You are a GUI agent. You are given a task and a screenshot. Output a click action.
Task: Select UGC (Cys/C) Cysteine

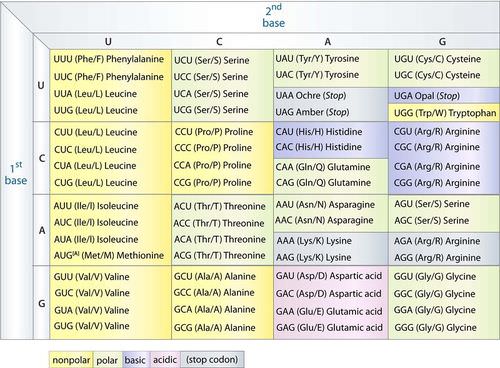pos(437,75)
